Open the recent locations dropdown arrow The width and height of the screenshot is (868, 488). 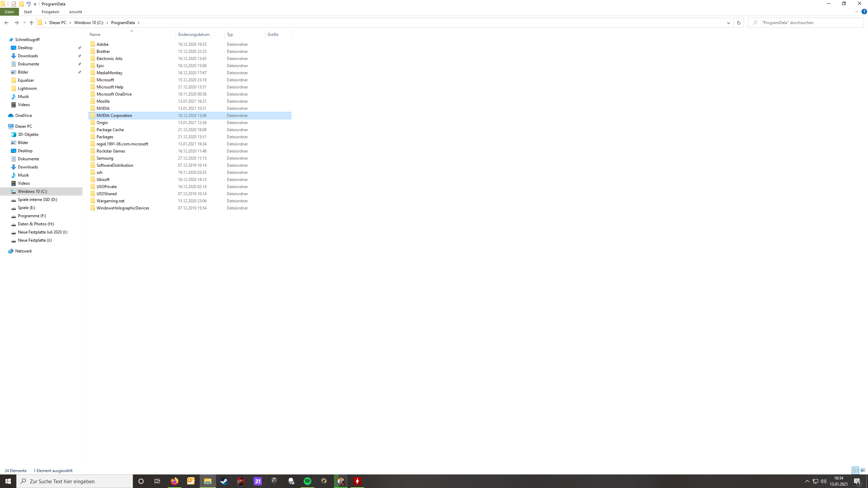24,23
